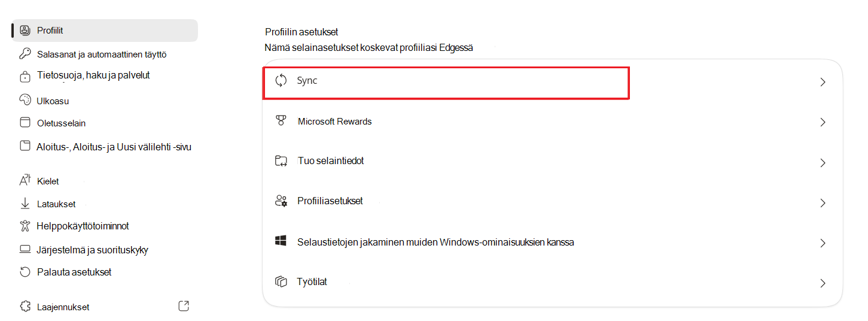Open Laajennukset in sidebar

coord(63,307)
